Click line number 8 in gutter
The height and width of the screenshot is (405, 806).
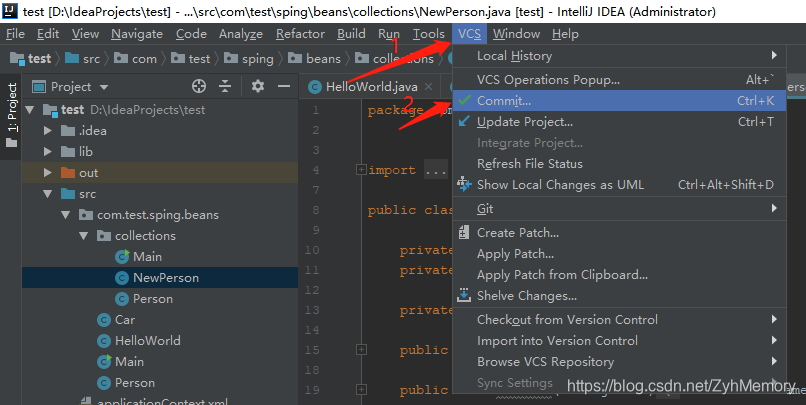coord(316,210)
